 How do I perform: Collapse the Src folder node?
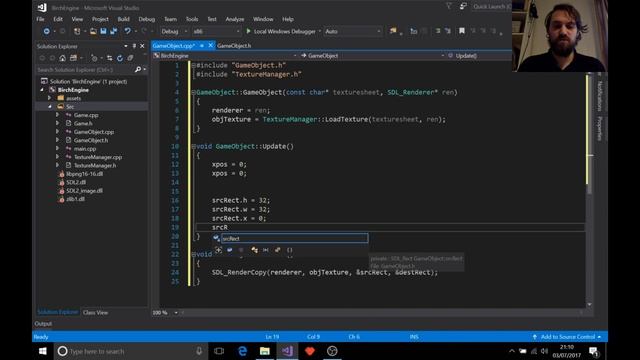pyautogui.click(x=50, y=107)
